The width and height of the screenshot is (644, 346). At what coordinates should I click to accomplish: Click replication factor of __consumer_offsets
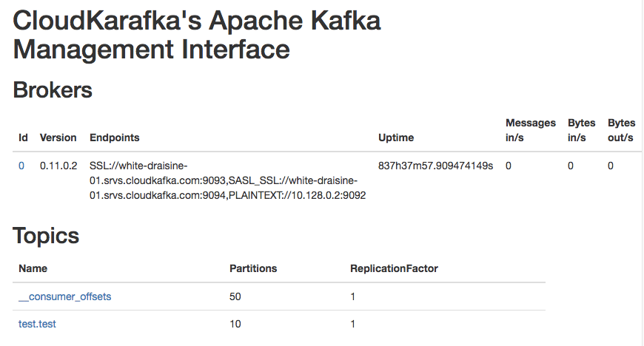[x=353, y=296]
